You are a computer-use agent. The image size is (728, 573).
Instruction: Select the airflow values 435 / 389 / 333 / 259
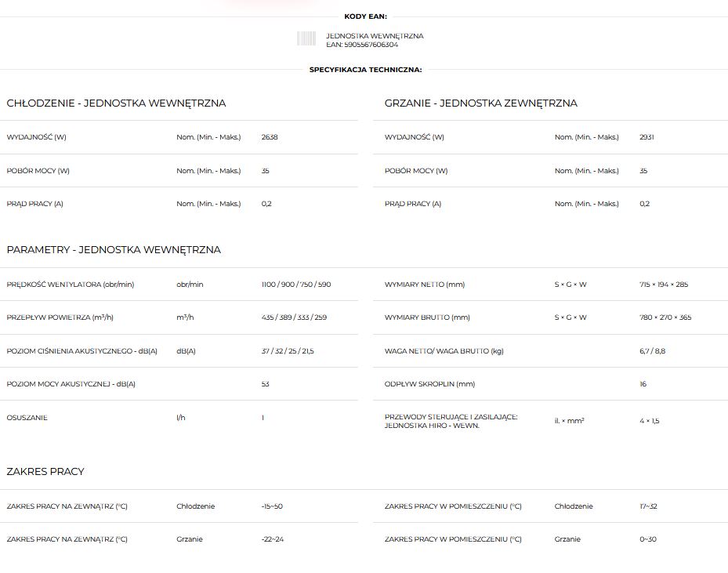click(294, 317)
